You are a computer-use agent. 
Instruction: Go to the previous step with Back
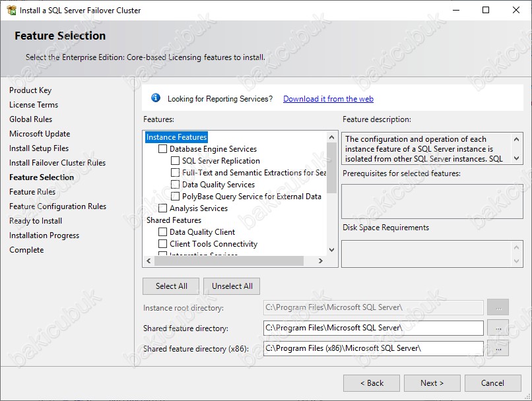[372, 383]
